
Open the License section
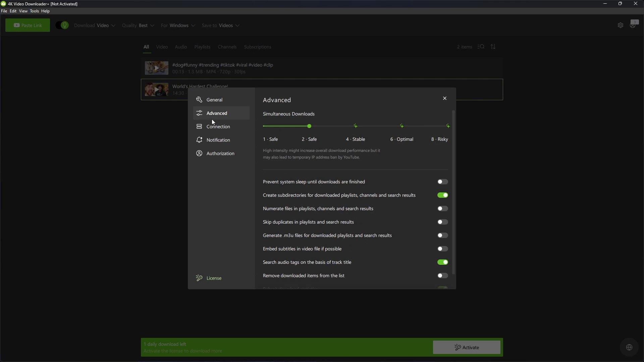[x=209, y=278]
